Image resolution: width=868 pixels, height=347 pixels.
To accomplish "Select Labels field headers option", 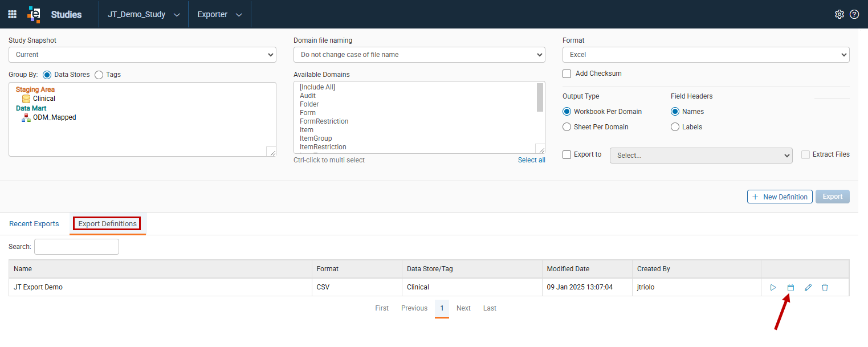I will (675, 127).
